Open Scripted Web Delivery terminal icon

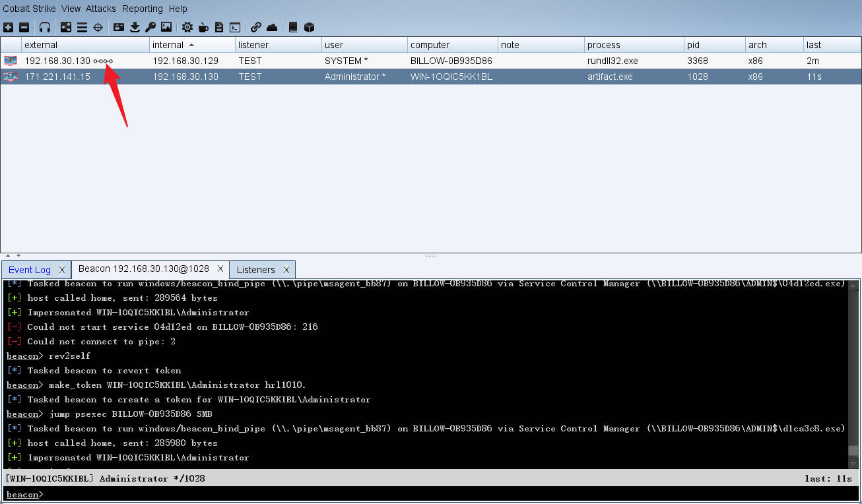[235, 27]
